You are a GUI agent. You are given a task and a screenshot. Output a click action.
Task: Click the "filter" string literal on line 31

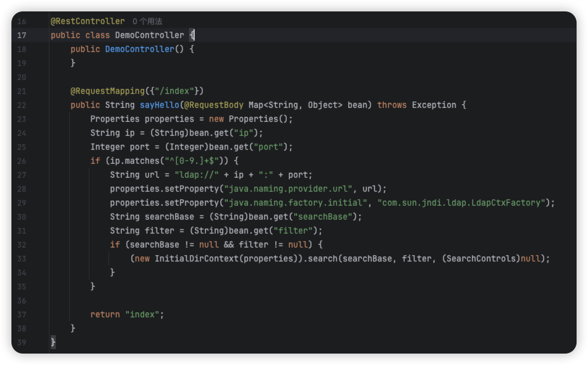pos(293,231)
